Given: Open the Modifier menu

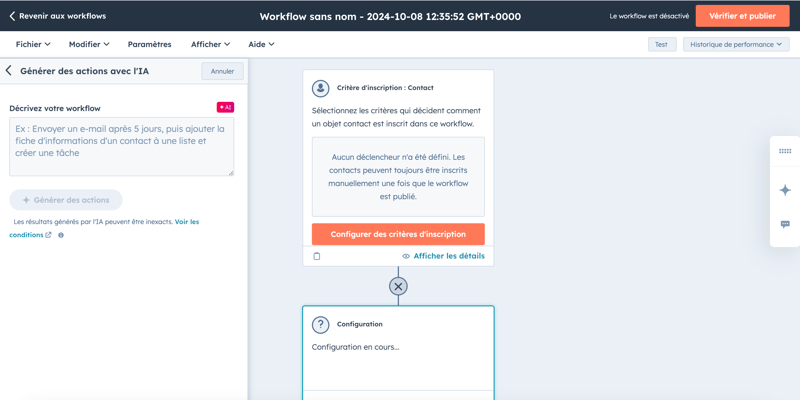Looking at the screenshot, I should (x=89, y=44).
